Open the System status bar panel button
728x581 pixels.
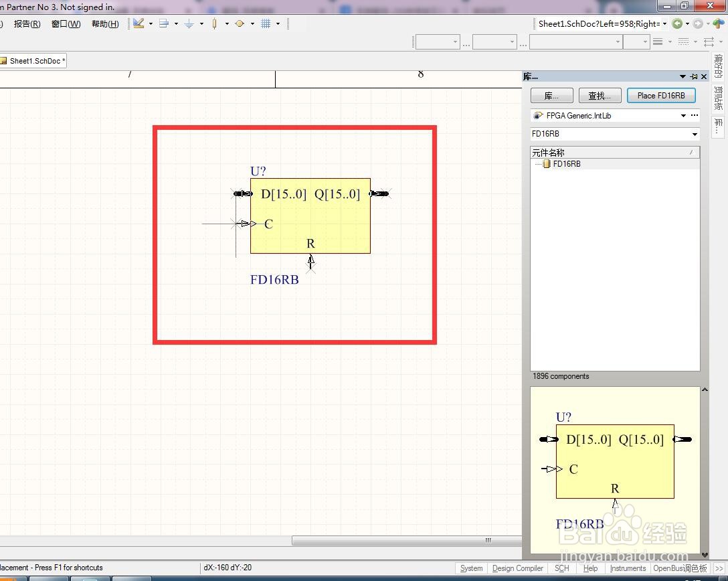471,568
